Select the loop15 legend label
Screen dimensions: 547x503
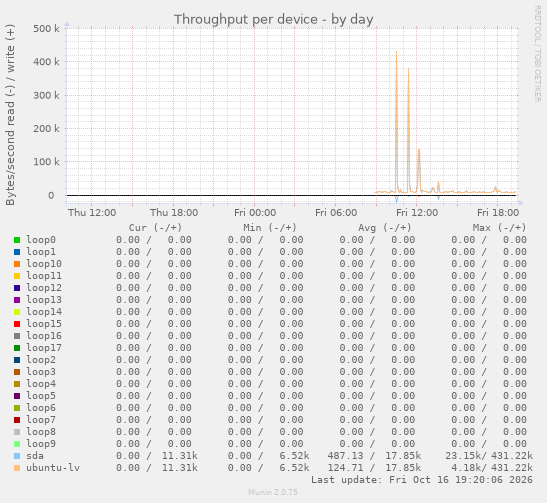pos(44,324)
